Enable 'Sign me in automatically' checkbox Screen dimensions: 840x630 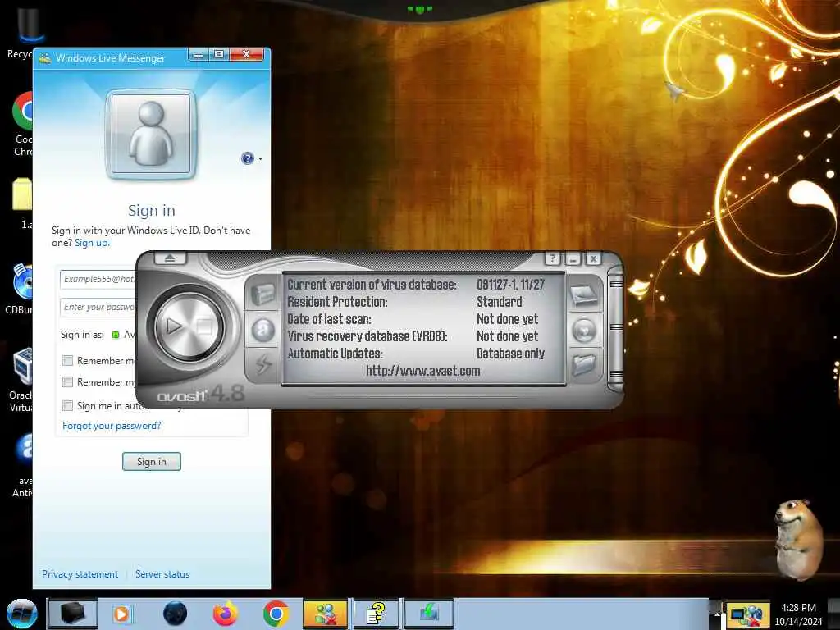point(67,405)
